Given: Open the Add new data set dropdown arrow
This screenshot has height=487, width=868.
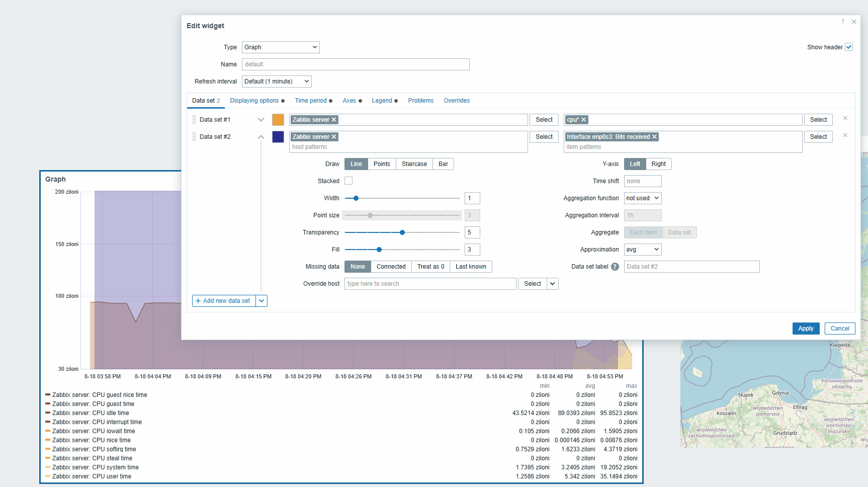Looking at the screenshot, I should (262, 301).
